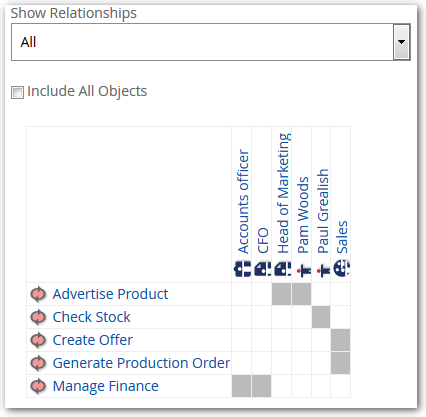Image resolution: width=426 pixels, height=417 pixels.
Task: Click the CFO role icon
Action: tap(262, 269)
